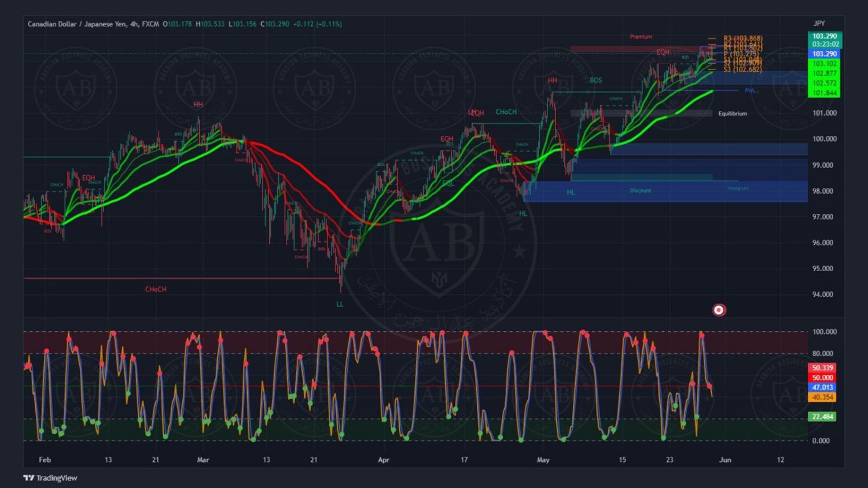Viewport: 868px width, 488px height.
Task: Open the JPY currency selector on the price axis
Action: (x=819, y=24)
